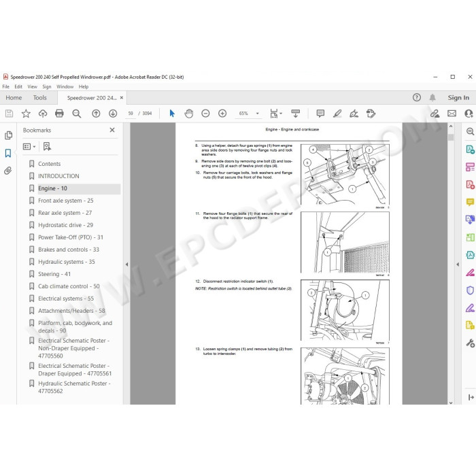The height and width of the screenshot is (476, 476).
Task: Close the Speedrower document tab
Action: tap(122, 98)
